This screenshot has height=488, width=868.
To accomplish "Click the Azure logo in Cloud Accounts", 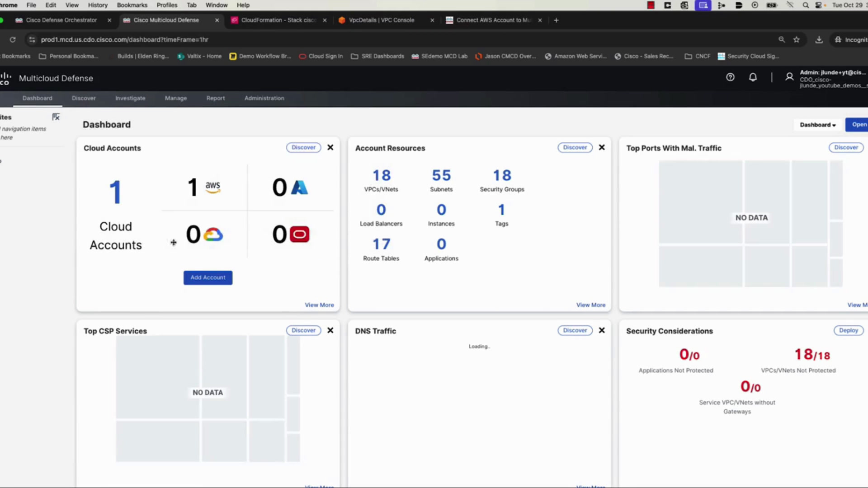I will coord(299,187).
